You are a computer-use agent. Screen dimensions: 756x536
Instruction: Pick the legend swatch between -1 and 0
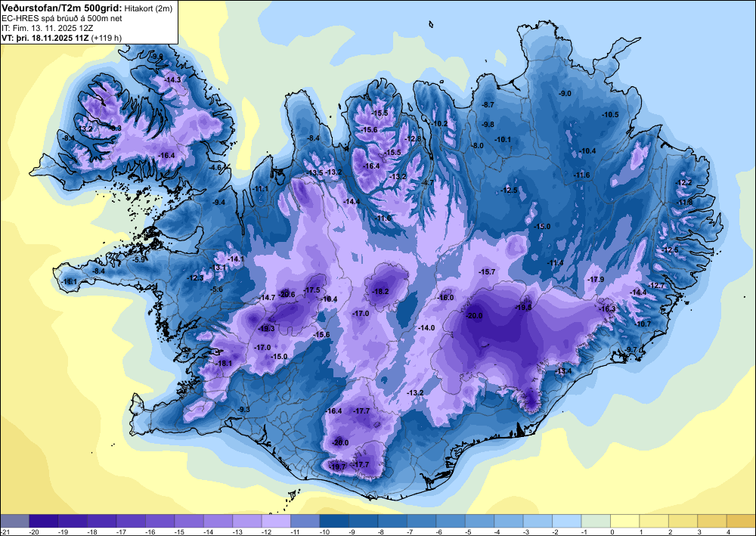coord(596,521)
